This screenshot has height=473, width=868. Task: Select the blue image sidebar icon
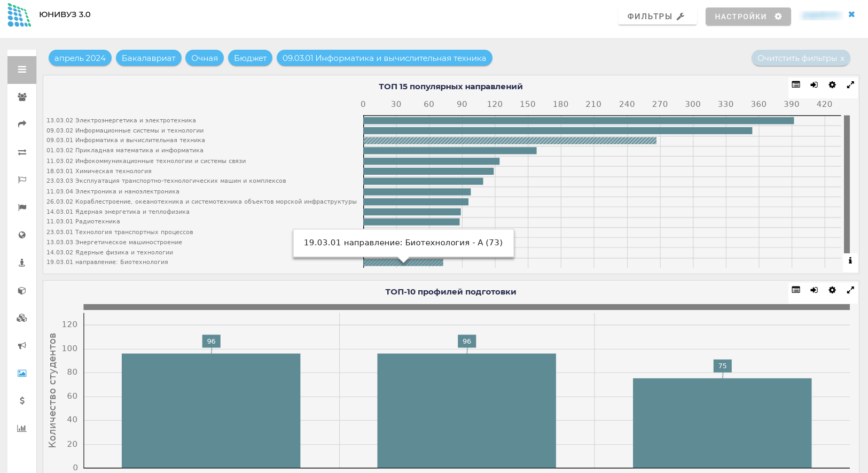(x=22, y=373)
